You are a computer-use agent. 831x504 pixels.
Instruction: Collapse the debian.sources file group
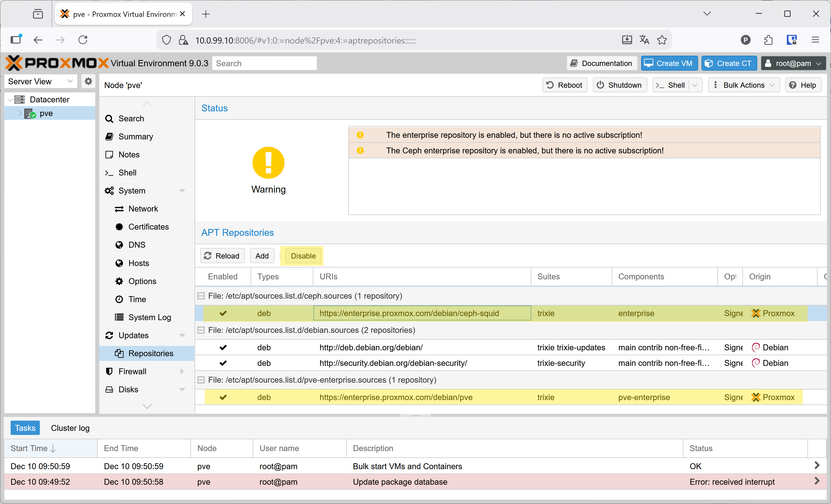(201, 330)
